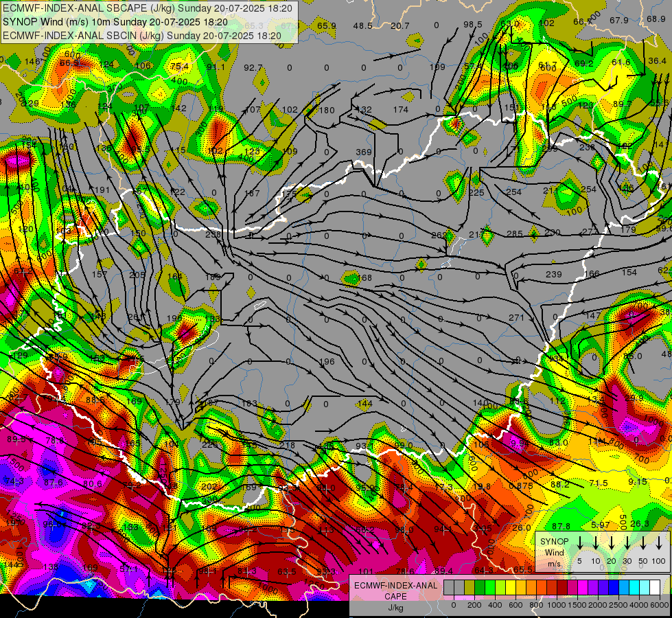Pick the orange swatch before the 800 mark
The width and height of the screenshot is (672, 618).
pos(531,587)
